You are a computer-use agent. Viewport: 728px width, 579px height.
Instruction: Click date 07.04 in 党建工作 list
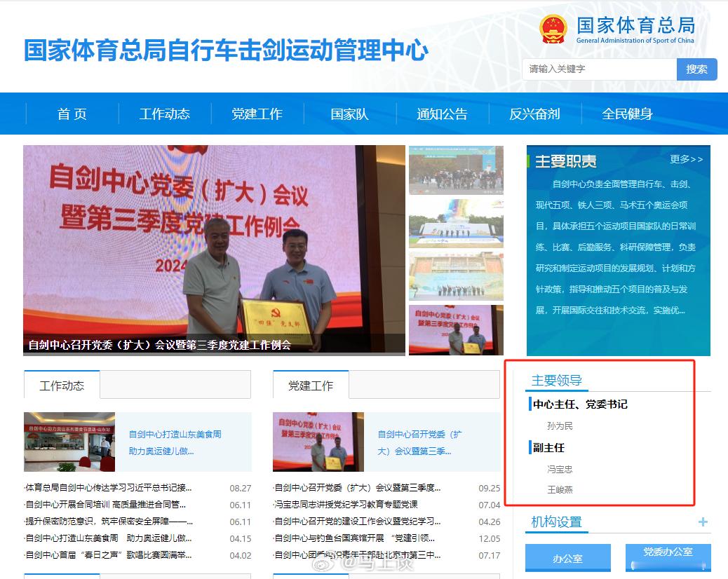(490, 505)
